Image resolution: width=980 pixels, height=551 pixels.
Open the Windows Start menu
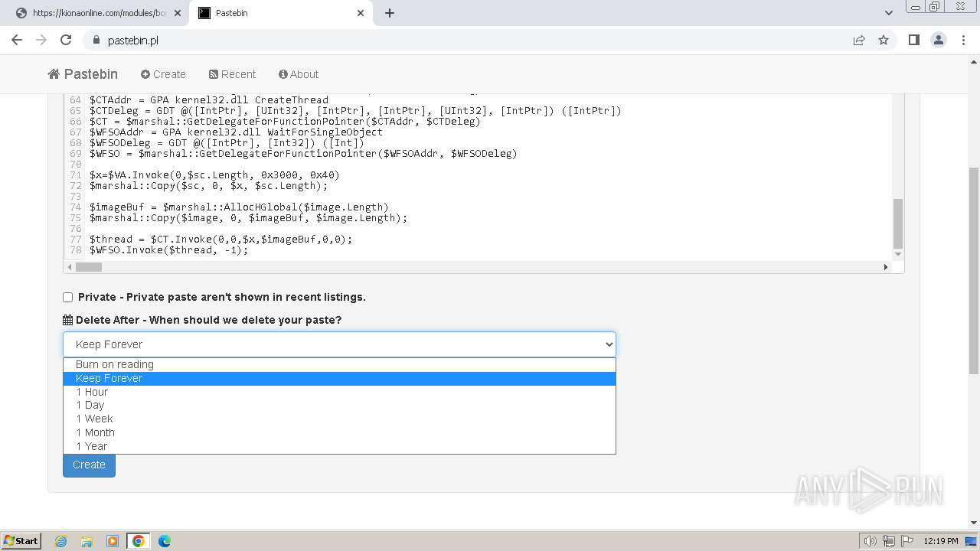click(21, 540)
